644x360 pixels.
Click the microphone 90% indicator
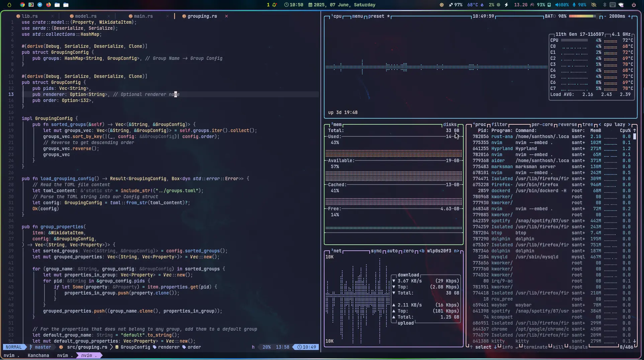pyautogui.click(x=579, y=5)
